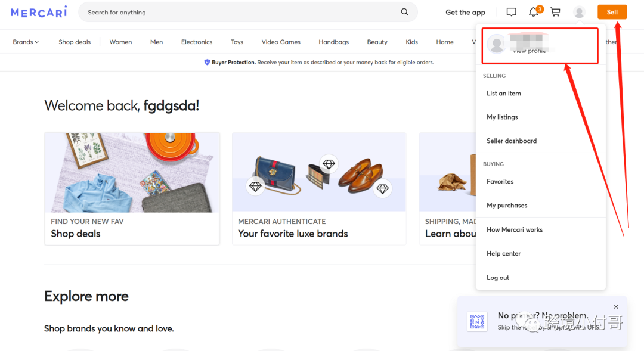Click the QR code icon

tap(477, 322)
